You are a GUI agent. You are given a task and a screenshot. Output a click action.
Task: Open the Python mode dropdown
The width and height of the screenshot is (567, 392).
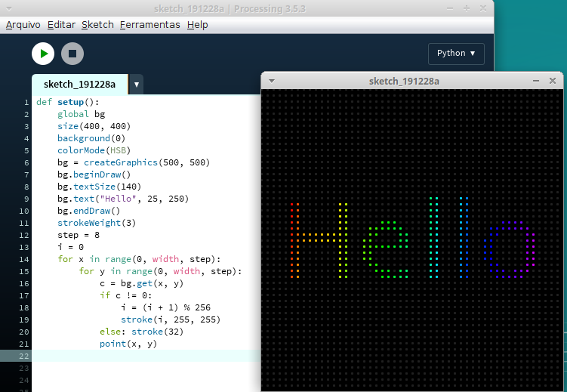coord(456,54)
